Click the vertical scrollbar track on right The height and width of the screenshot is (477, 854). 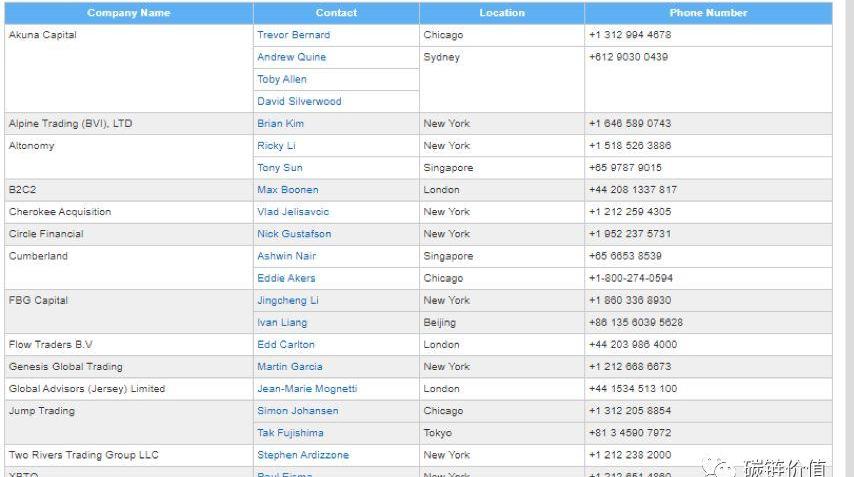click(845, 238)
